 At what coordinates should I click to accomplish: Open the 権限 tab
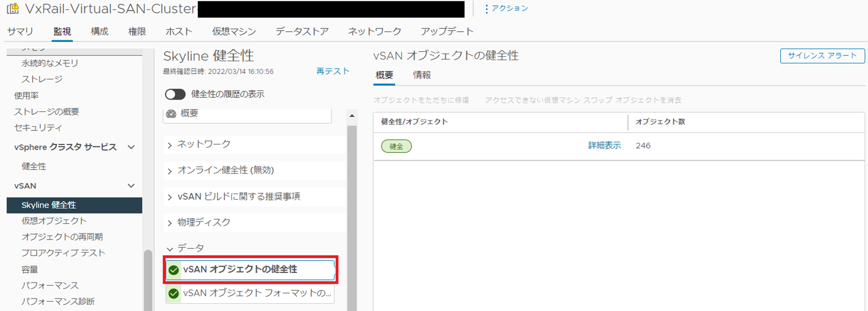(x=137, y=31)
